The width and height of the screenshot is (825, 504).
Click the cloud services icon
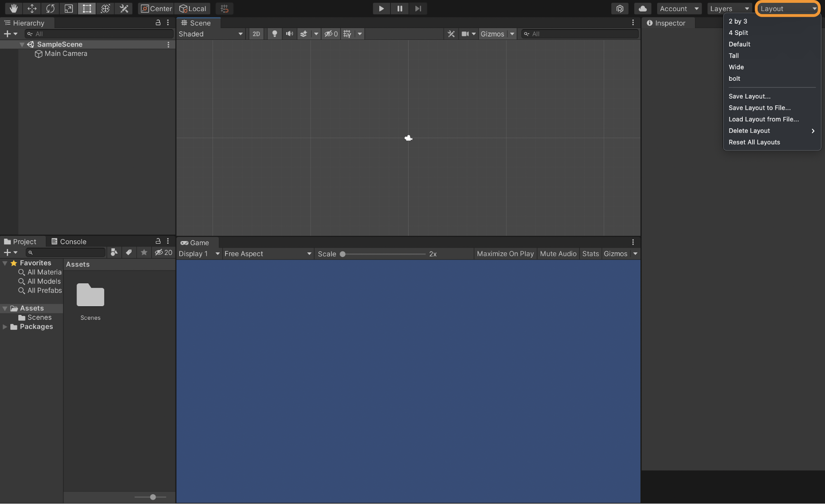[x=642, y=8]
